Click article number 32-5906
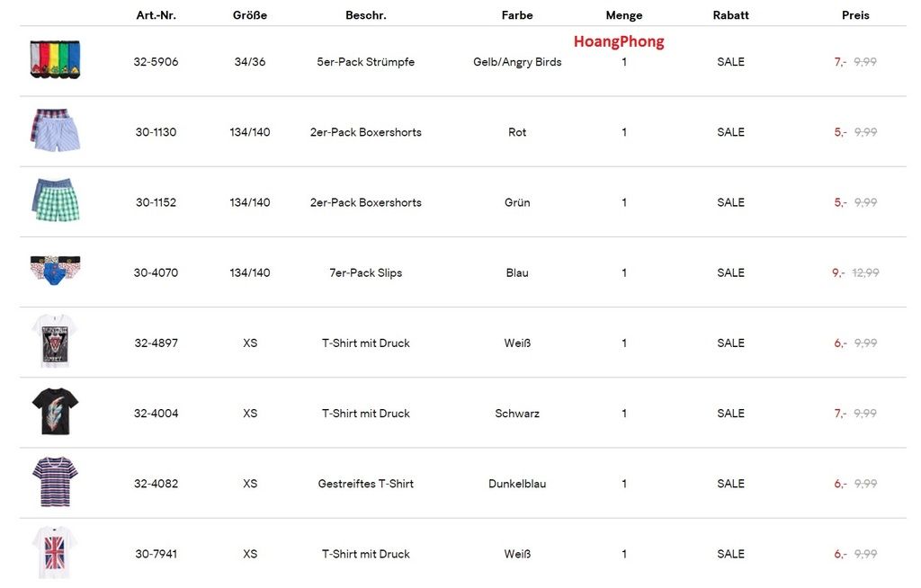 [x=156, y=62]
